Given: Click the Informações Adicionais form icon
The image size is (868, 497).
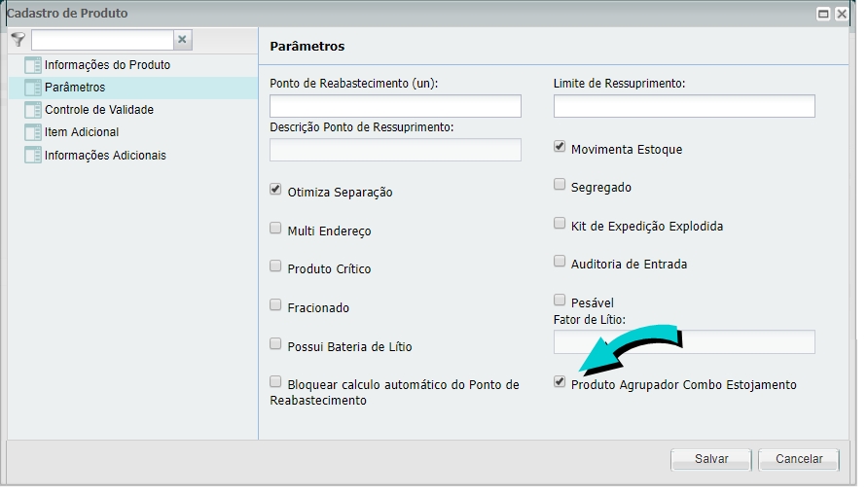Looking at the screenshot, I should point(33,155).
